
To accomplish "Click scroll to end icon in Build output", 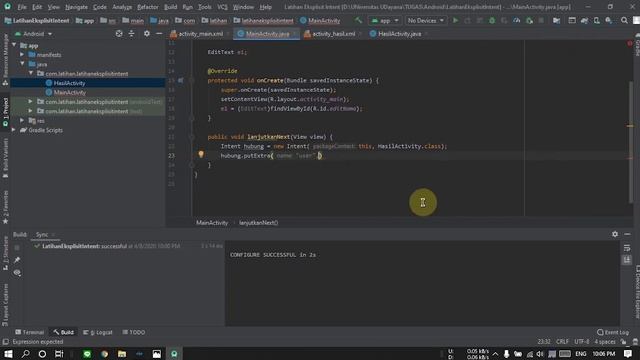I will 627,260.
